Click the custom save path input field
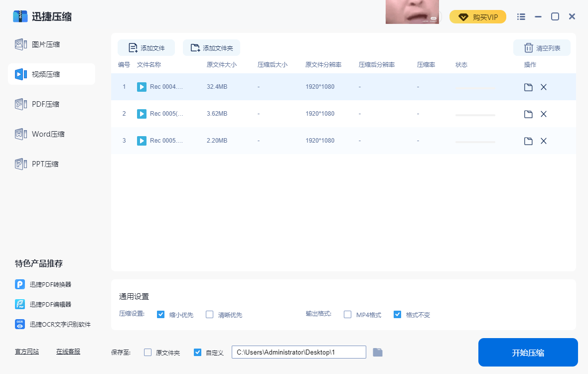588x374 pixels. tap(298, 352)
